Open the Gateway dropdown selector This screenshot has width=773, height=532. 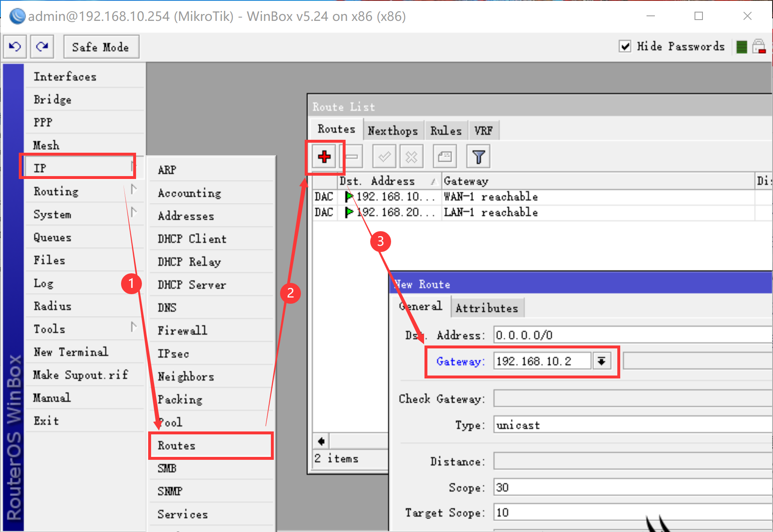click(601, 361)
